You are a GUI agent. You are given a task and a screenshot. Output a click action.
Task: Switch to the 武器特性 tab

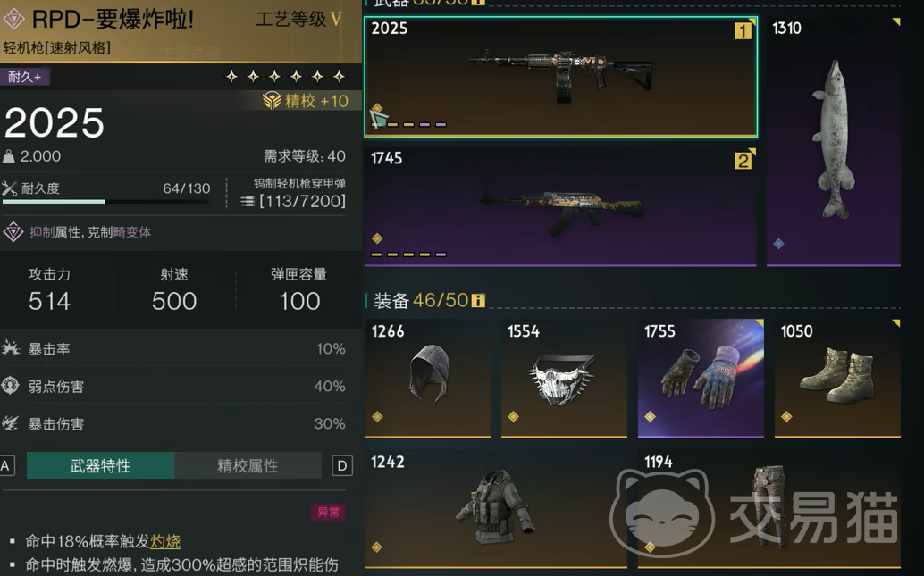[x=100, y=466]
